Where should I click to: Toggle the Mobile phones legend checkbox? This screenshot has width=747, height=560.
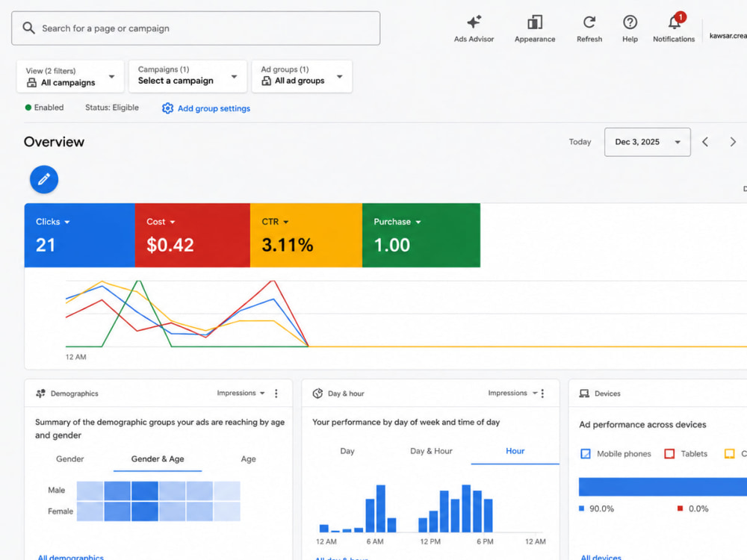[586, 454]
